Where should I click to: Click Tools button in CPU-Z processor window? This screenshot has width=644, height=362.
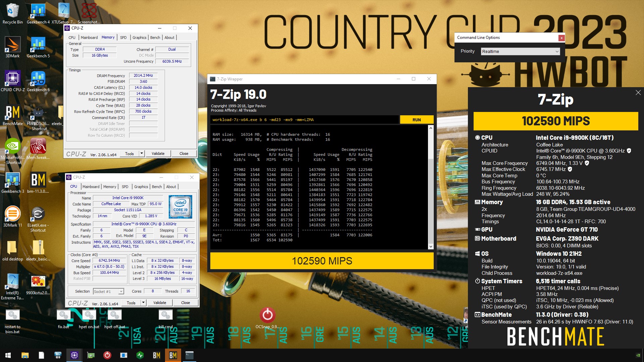[x=131, y=303]
